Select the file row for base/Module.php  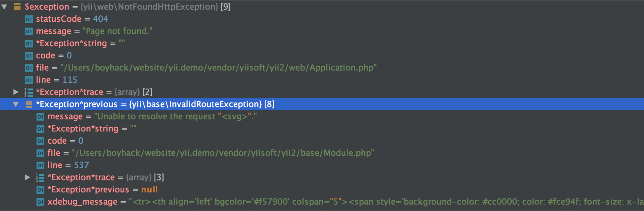coord(322,153)
